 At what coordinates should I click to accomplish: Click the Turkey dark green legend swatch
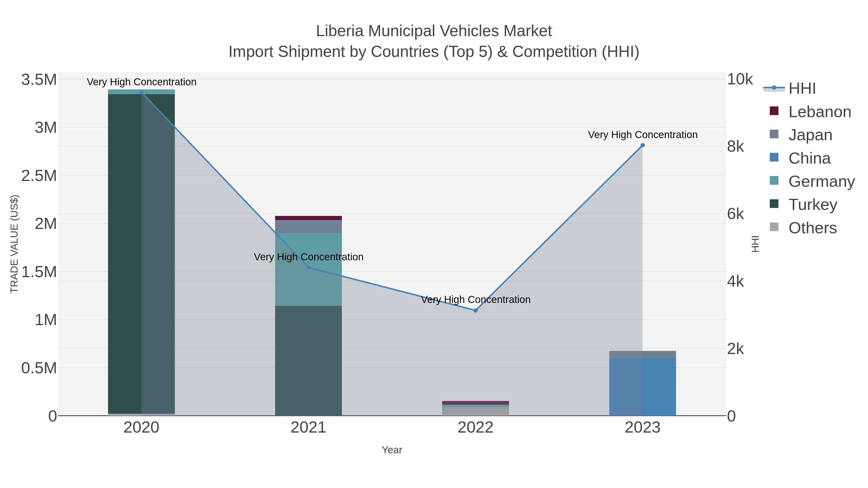coord(774,204)
